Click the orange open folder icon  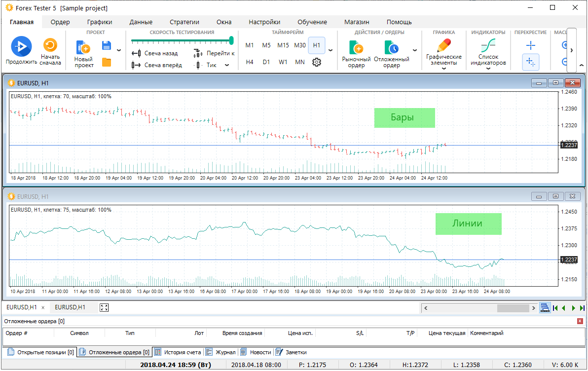tap(106, 62)
